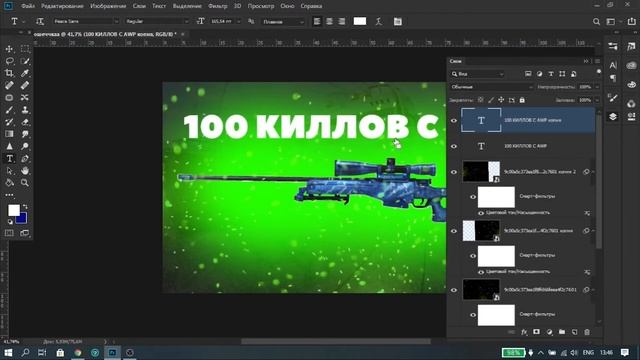Click the Change Screen Mode icon
640x360 pixels.
[25, 233]
